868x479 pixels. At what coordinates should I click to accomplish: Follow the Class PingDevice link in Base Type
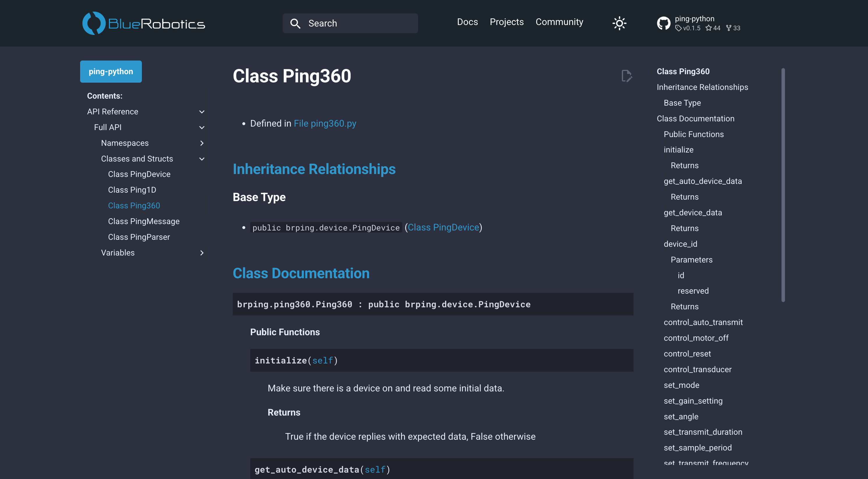(443, 228)
